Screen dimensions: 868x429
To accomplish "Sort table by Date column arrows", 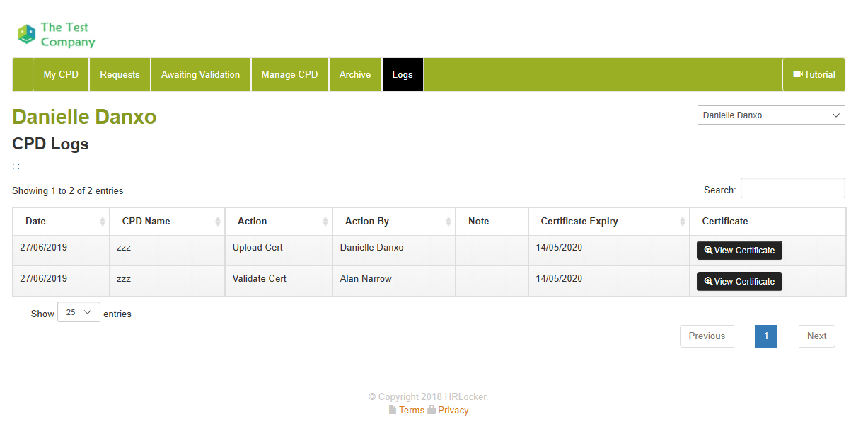I will click(103, 222).
